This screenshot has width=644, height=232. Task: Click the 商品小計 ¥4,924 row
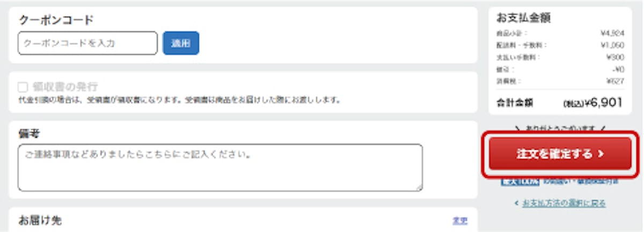(x=560, y=33)
